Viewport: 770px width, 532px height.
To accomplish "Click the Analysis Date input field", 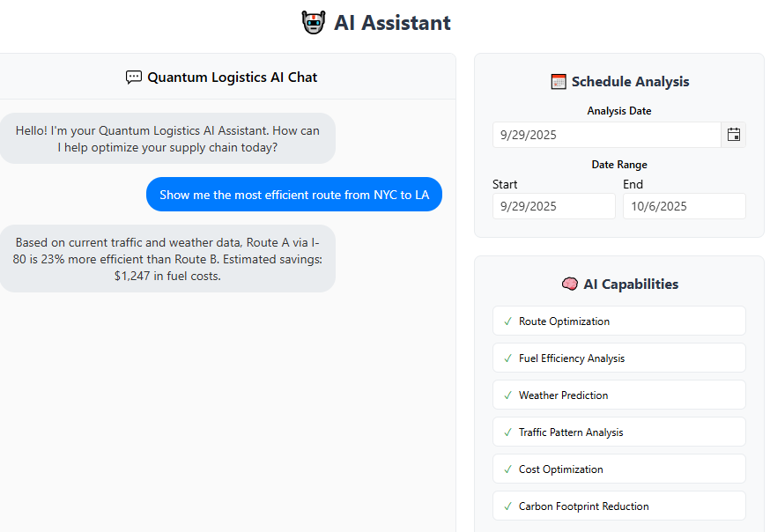I will click(606, 135).
